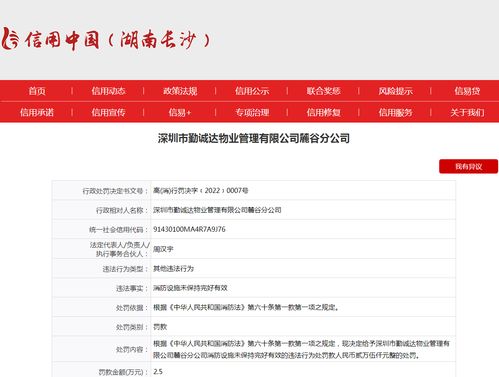Open the 首页 home menu item

(37, 91)
